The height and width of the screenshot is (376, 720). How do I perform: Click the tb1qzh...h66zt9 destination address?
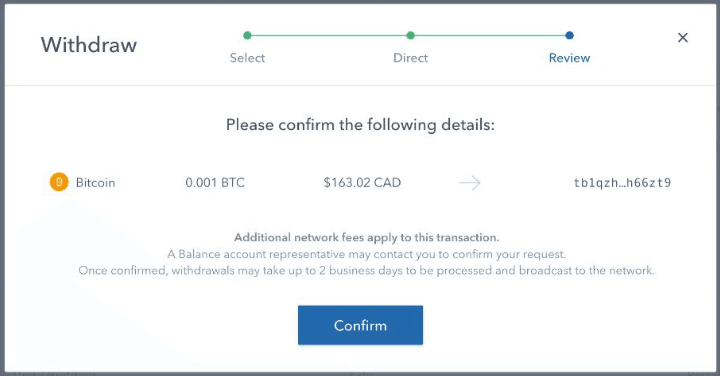tap(622, 183)
